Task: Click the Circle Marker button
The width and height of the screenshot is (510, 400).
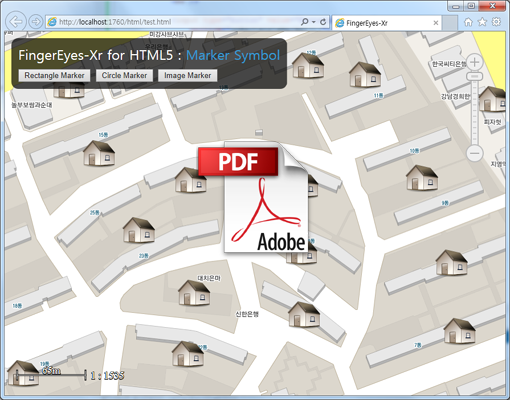Action: [x=124, y=75]
